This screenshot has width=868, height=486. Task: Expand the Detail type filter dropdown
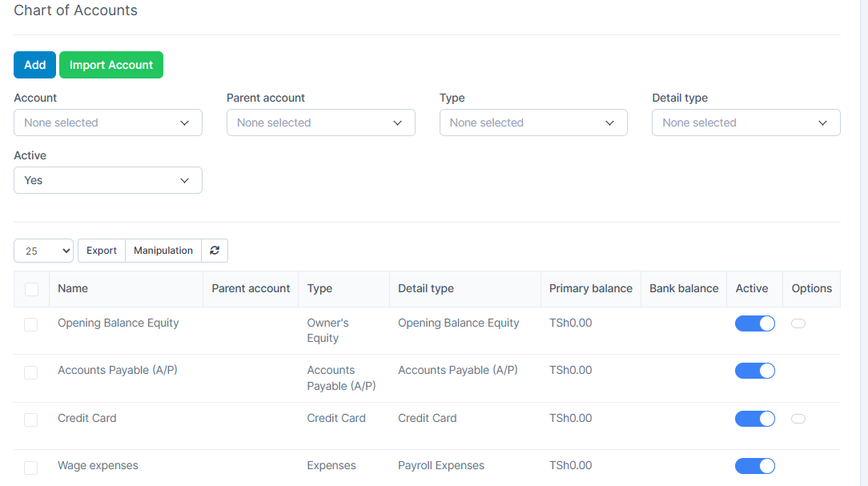point(745,123)
